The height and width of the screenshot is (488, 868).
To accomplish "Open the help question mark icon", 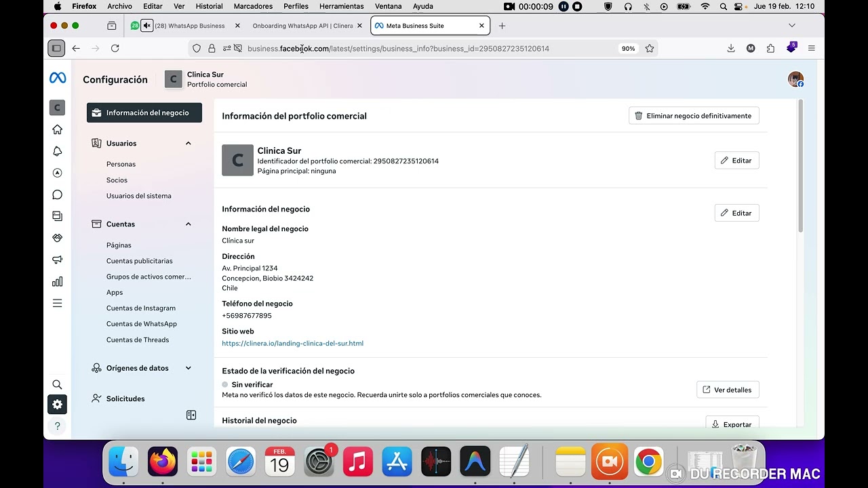I will 58,426.
